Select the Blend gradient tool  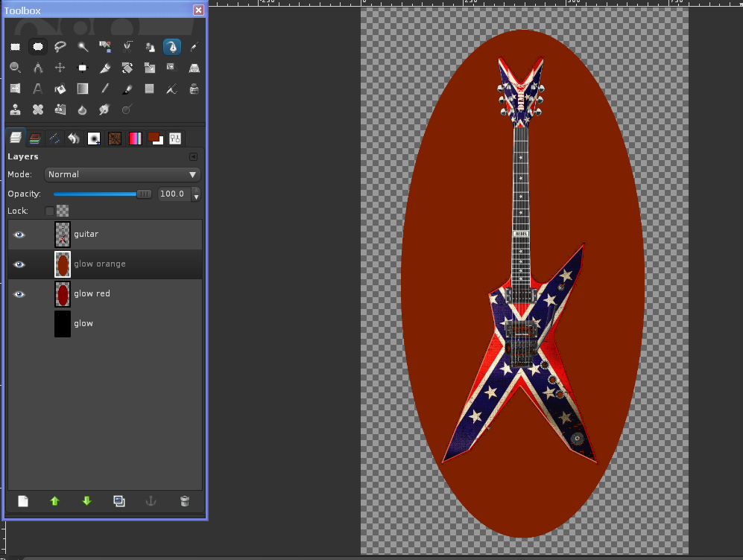[83, 89]
